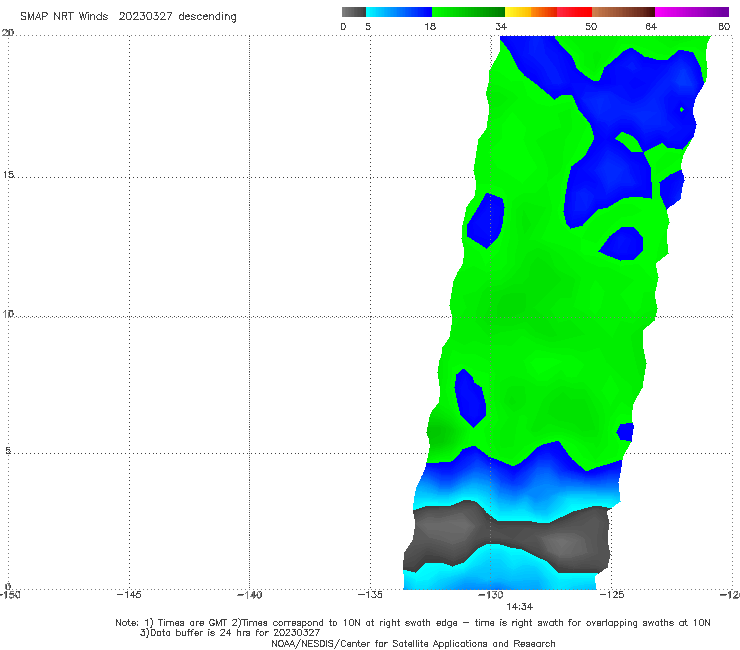Click latitude label 15
Screen dimensions: 740x650
tap(8, 175)
